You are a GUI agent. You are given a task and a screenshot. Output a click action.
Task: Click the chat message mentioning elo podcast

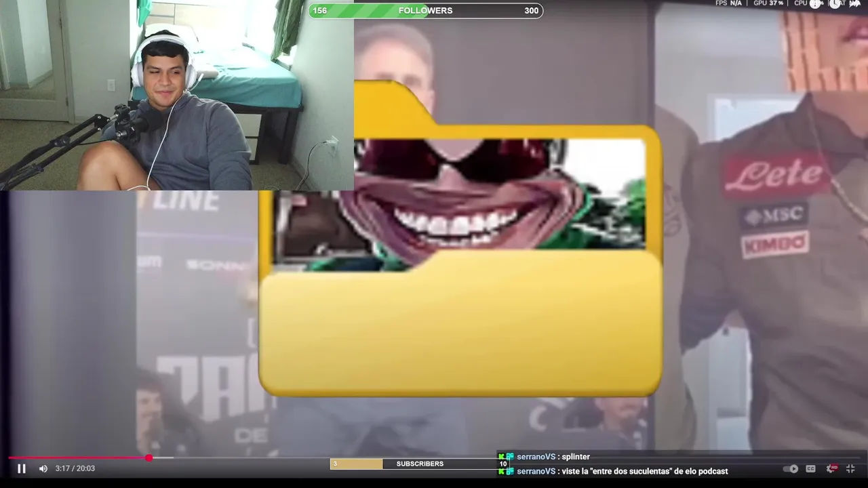pos(613,471)
